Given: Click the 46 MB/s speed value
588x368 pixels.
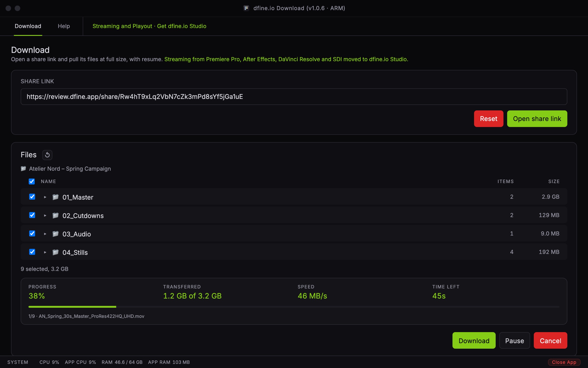Looking at the screenshot, I should pyautogui.click(x=312, y=296).
